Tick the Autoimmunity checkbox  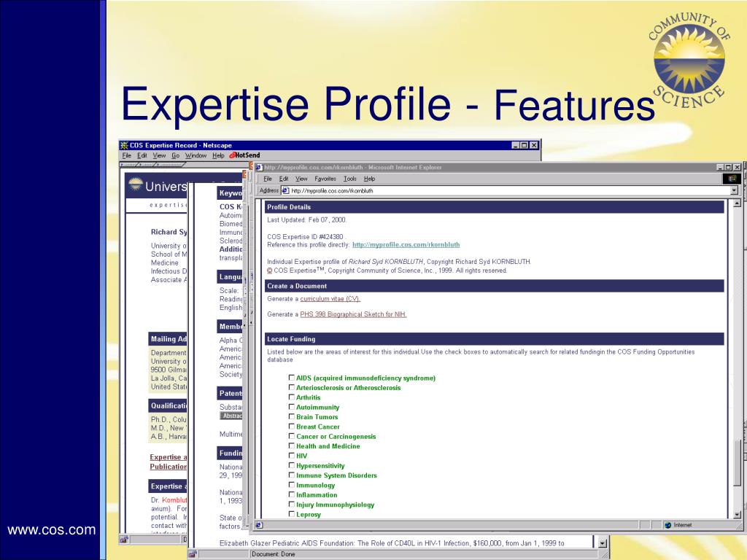point(292,407)
